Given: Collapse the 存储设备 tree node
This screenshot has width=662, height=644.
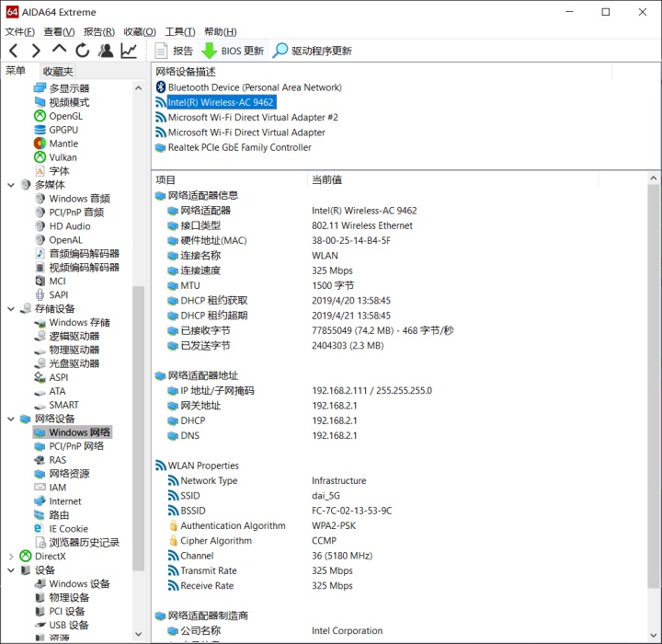Looking at the screenshot, I should (11, 309).
